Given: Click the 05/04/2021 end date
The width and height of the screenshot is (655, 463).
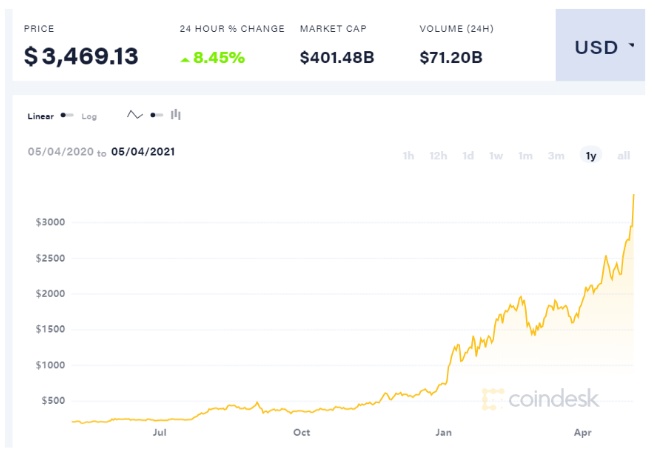Looking at the screenshot, I should tap(144, 152).
